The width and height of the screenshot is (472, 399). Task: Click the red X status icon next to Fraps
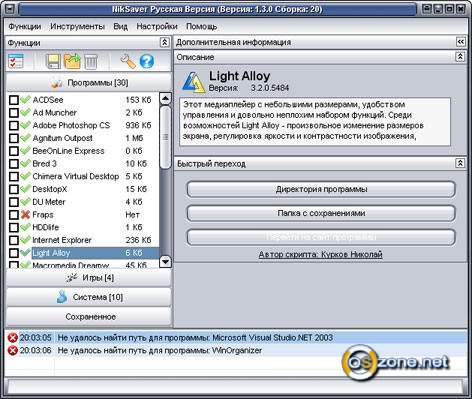coord(25,215)
